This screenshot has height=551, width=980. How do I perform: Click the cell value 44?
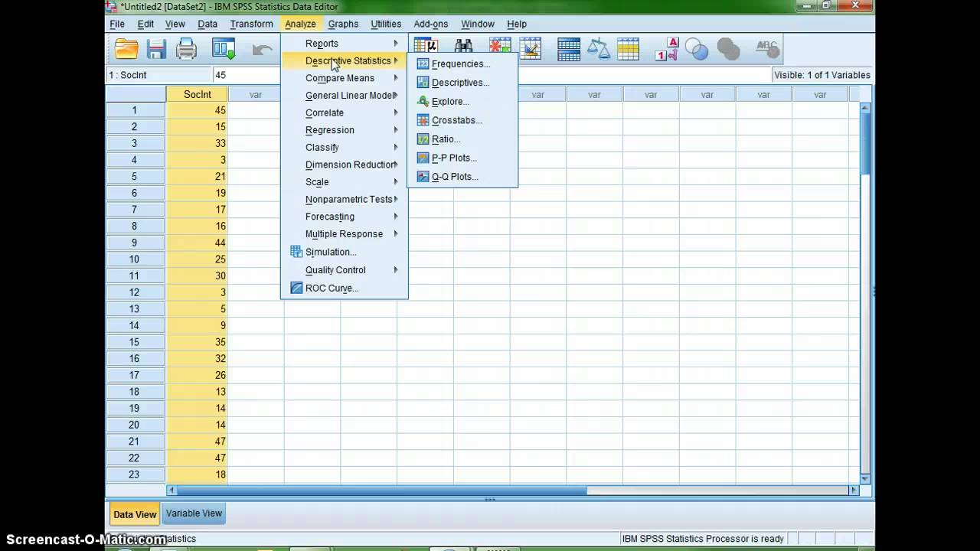coord(198,243)
